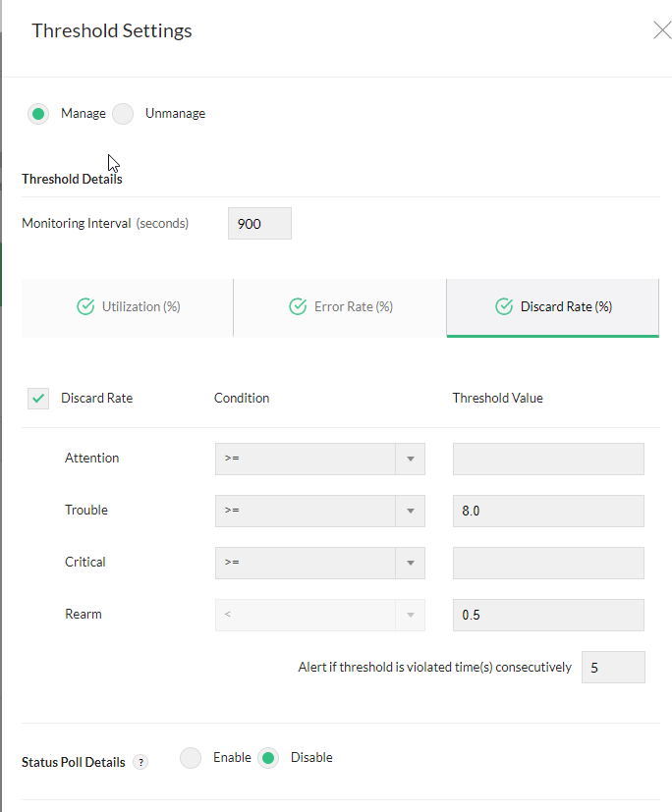The image size is (672, 812).
Task: Click the Trouble row label
Action: (x=86, y=511)
